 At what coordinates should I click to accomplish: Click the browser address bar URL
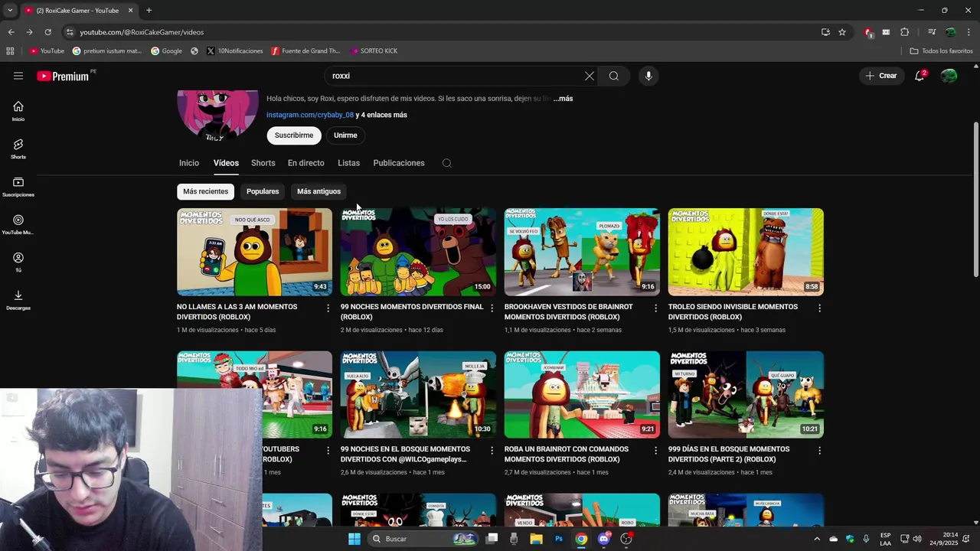(x=142, y=32)
